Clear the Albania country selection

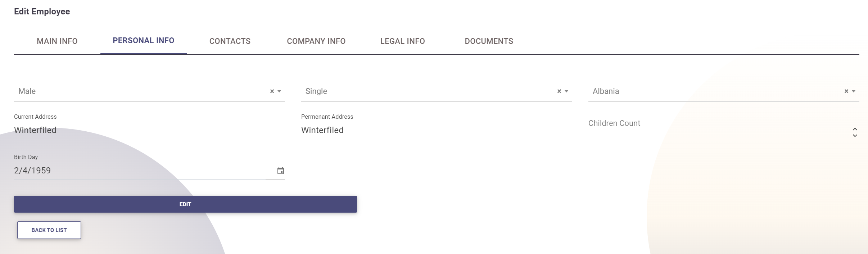click(x=846, y=91)
